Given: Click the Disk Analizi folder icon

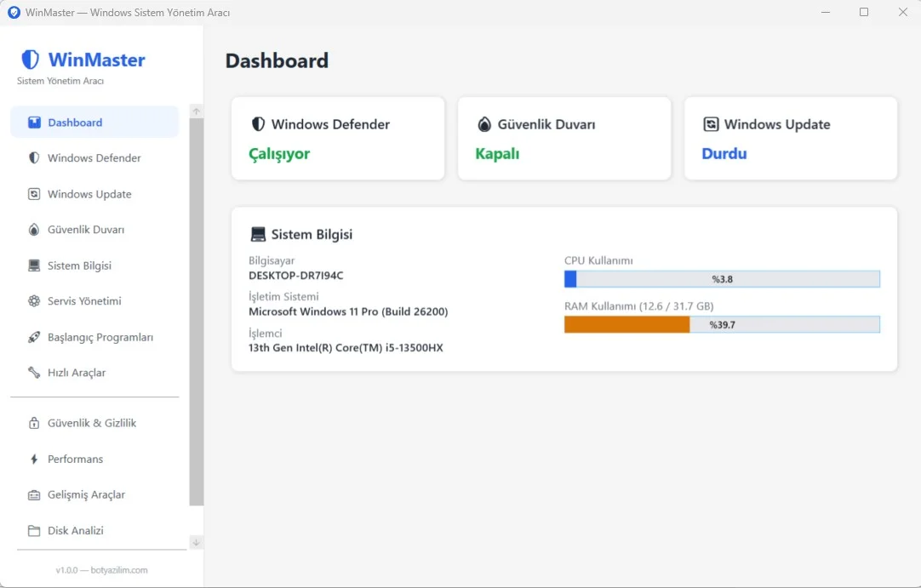Looking at the screenshot, I should click(x=34, y=530).
